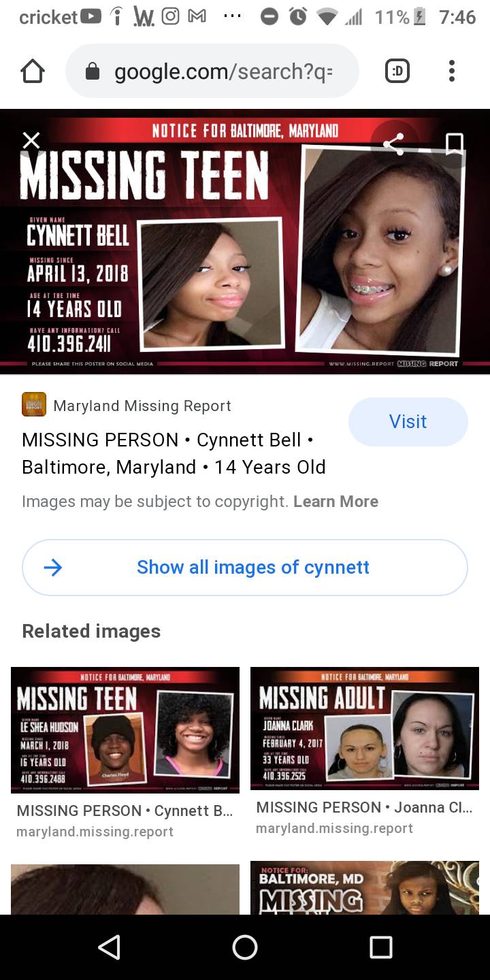
Task: Tap Android recent apps square button
Action: 381,947
